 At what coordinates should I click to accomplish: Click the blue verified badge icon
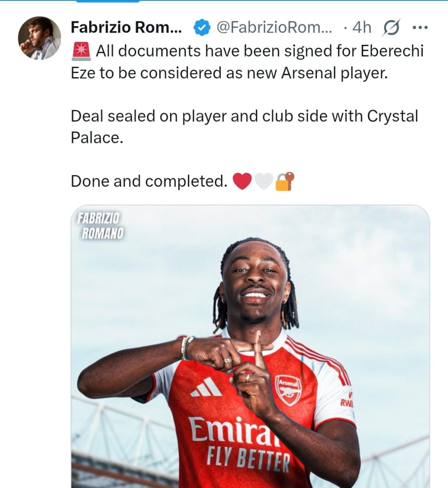[x=202, y=27]
